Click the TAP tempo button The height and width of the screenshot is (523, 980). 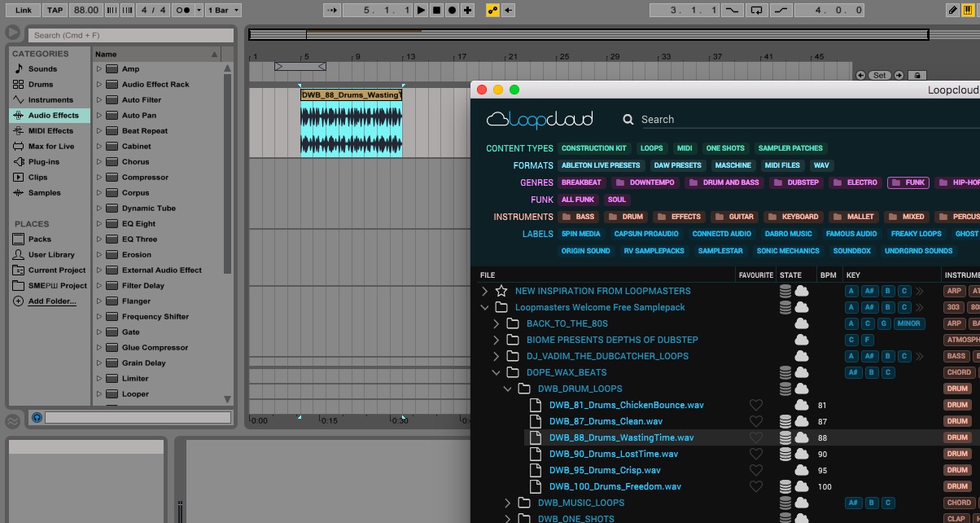coord(55,10)
